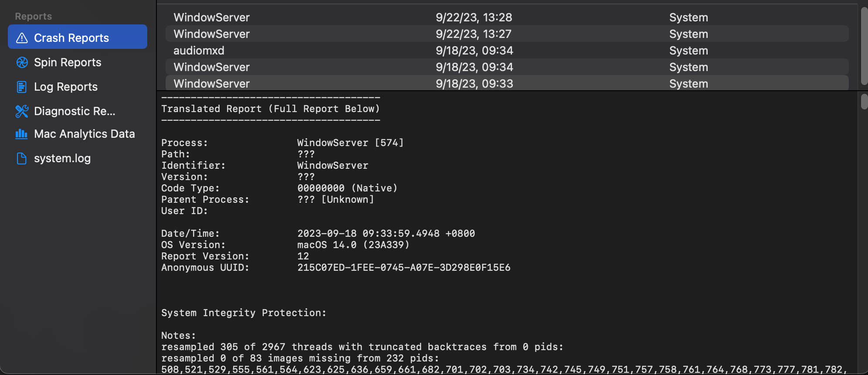The image size is (868, 375).
Task: Click the date cell 9/18/23, 09:34 for audiomxd
Action: click(474, 51)
